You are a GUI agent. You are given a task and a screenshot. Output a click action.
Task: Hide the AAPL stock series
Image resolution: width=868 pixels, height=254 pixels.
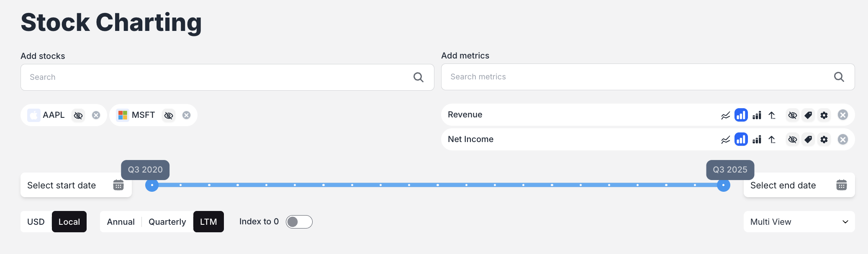pyautogui.click(x=78, y=115)
